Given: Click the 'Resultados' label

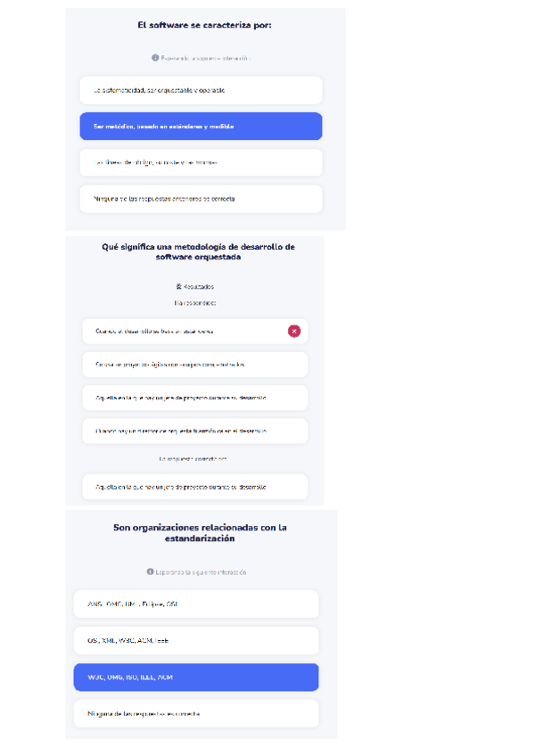Looking at the screenshot, I should point(199,287).
